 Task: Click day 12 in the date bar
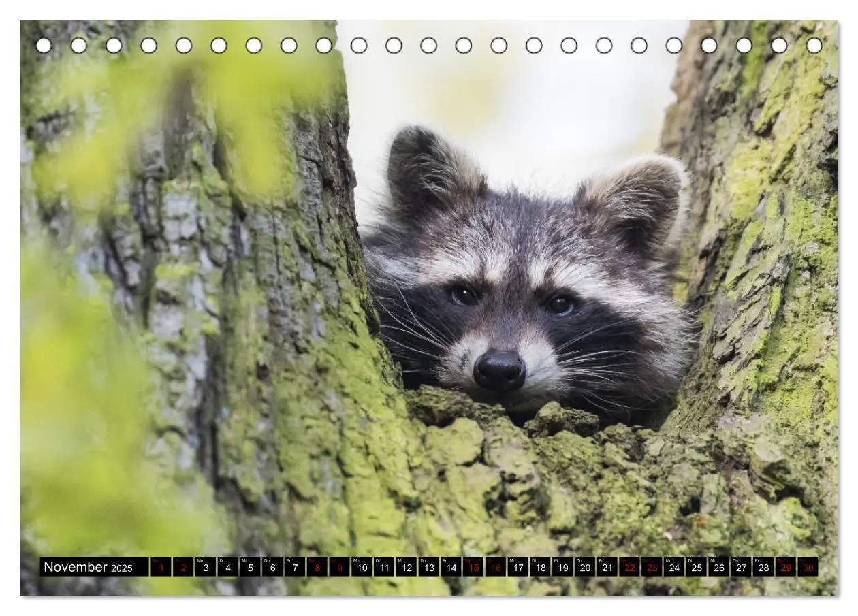(407, 567)
